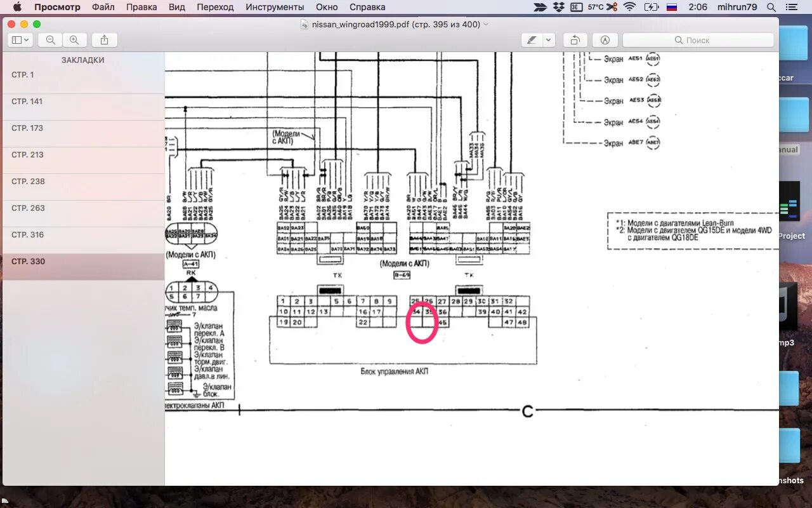Open the sidebar view mode dropdown

[x=21, y=40]
